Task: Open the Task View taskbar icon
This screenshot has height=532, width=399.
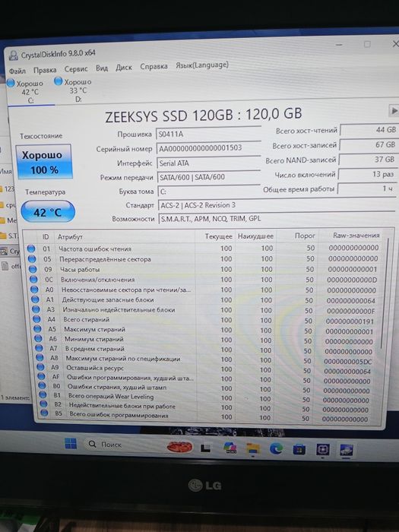Action: pyautogui.click(x=205, y=448)
